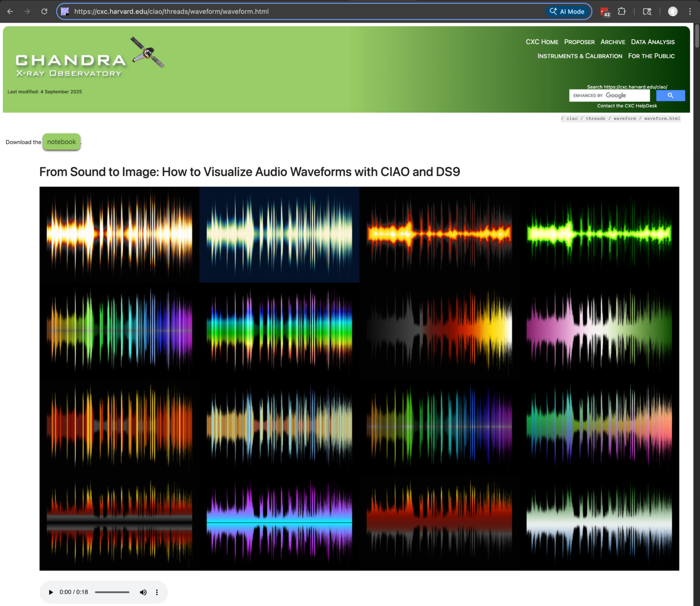Click the blue Google search magnifier button
The width and height of the screenshot is (700, 606).
(670, 95)
